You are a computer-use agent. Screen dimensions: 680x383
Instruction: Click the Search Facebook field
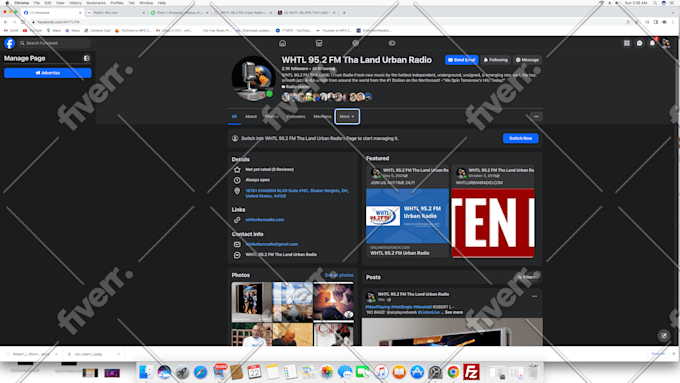click(x=54, y=43)
